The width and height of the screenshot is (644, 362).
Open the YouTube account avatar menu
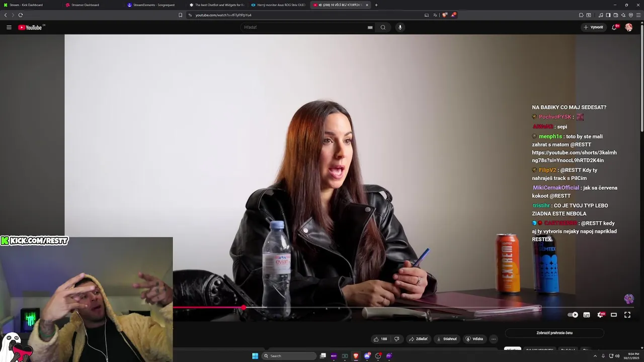pos(629,27)
